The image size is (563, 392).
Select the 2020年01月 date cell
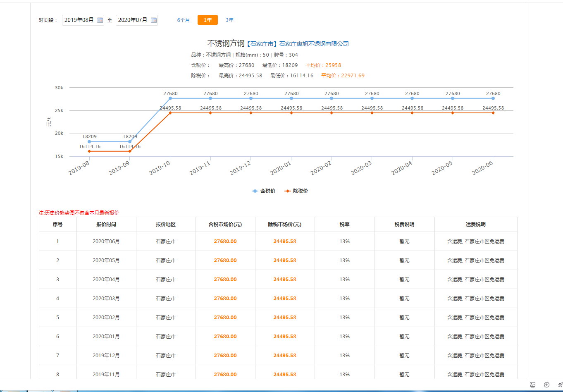(x=106, y=337)
